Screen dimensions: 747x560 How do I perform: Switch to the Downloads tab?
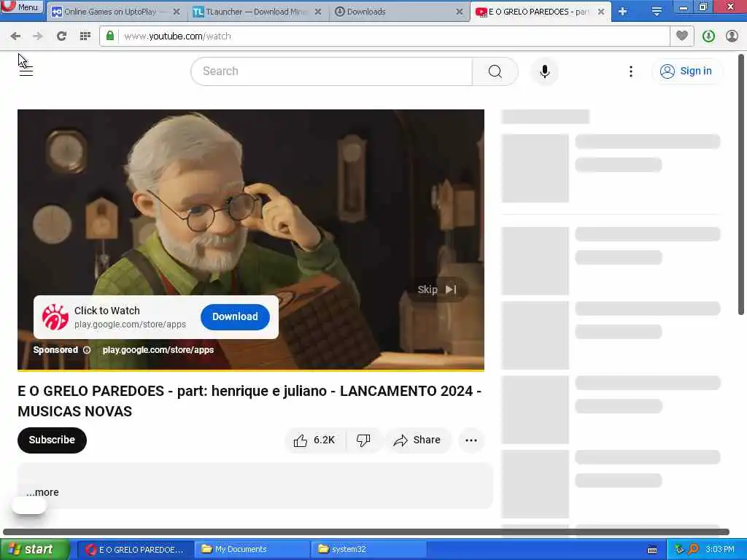point(399,12)
